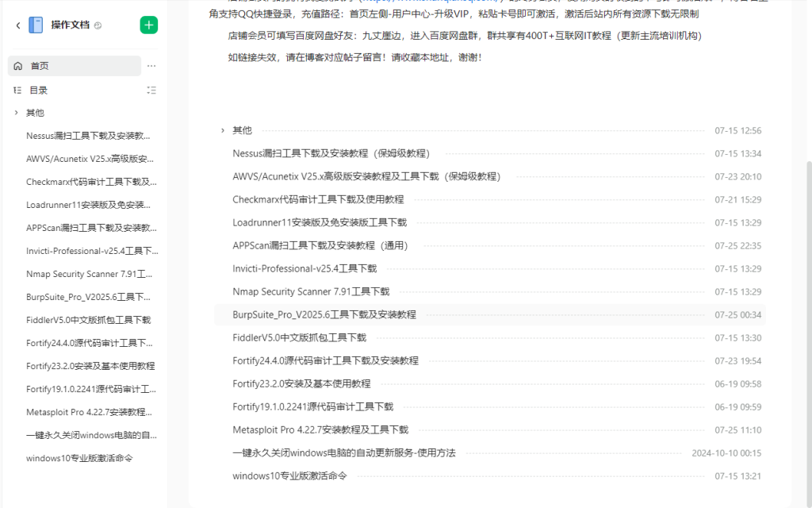Open sidebar item Checkmarx代码审计工具下载及...
Screen dimensions: 812x508
[91, 182]
